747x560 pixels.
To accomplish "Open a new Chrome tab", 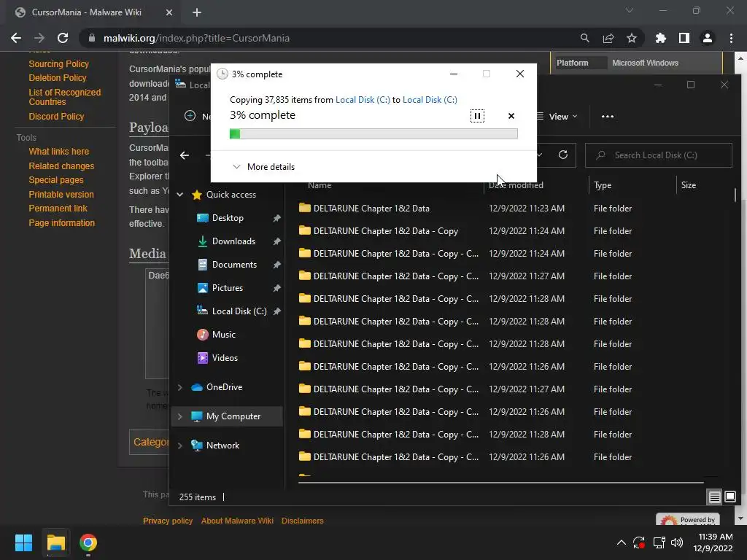I will point(197,12).
